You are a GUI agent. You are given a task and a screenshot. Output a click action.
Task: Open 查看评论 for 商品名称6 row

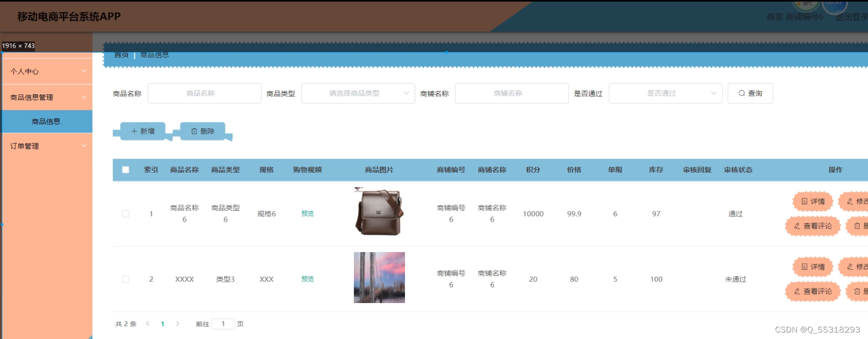coord(813,226)
